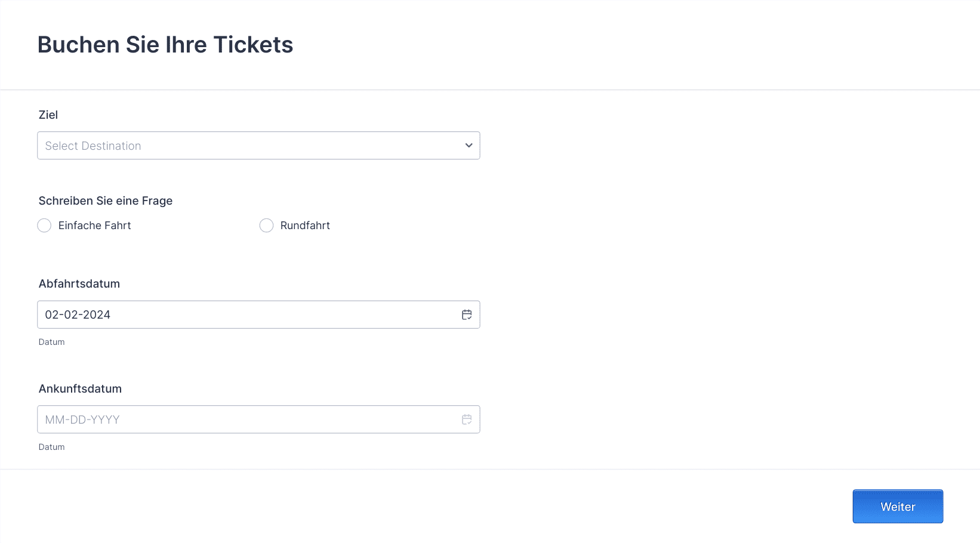
Task: Select the Rundfahrt radio button
Action: pos(266,226)
